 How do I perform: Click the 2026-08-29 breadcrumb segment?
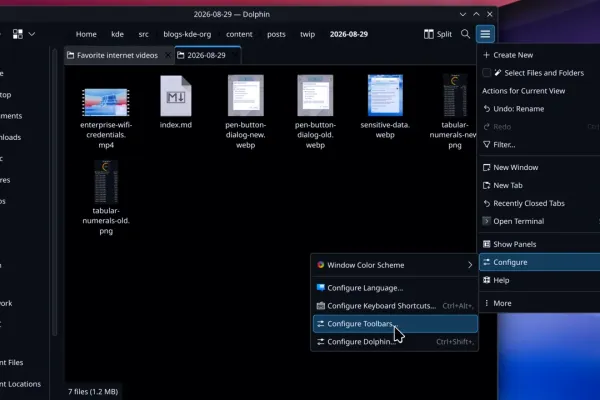pos(349,34)
